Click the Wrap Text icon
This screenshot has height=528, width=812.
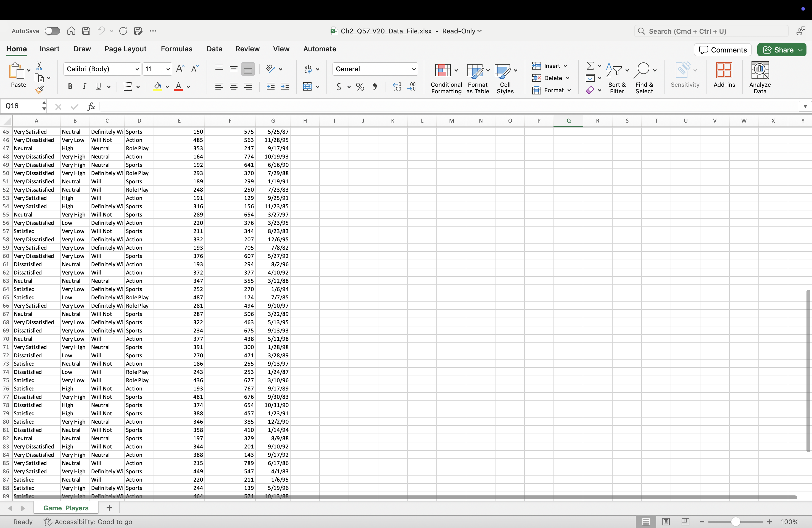pyautogui.click(x=308, y=69)
